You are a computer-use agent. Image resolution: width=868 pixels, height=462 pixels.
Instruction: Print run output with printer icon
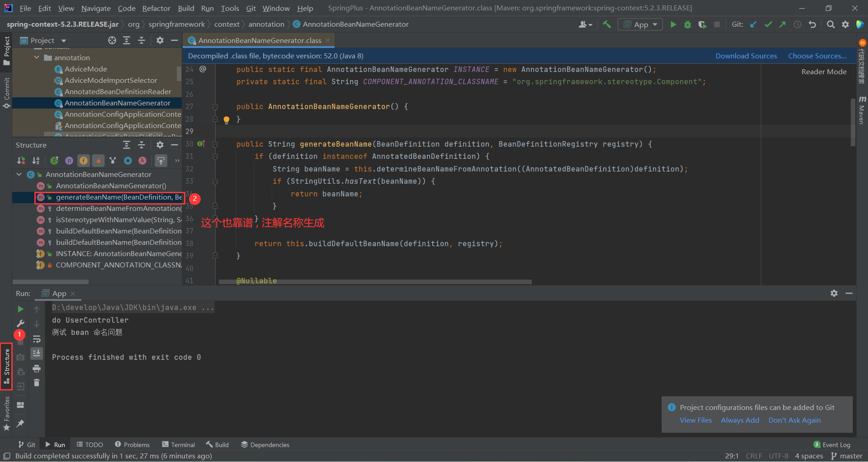click(x=37, y=368)
